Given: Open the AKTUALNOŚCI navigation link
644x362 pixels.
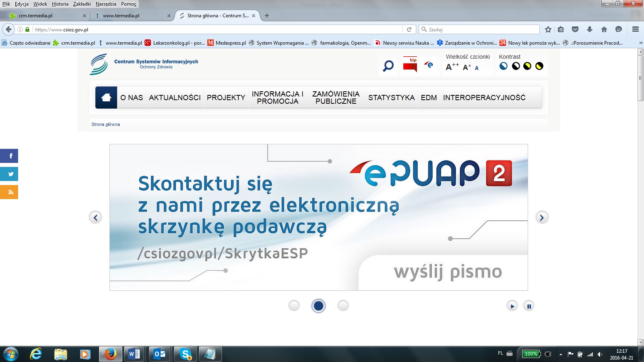Looking at the screenshot, I should click(x=175, y=98).
